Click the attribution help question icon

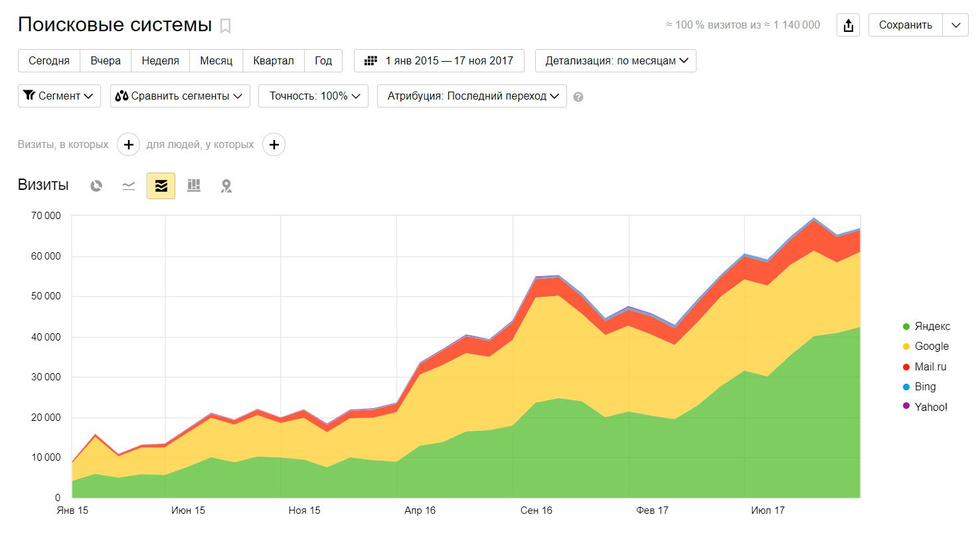click(x=578, y=97)
